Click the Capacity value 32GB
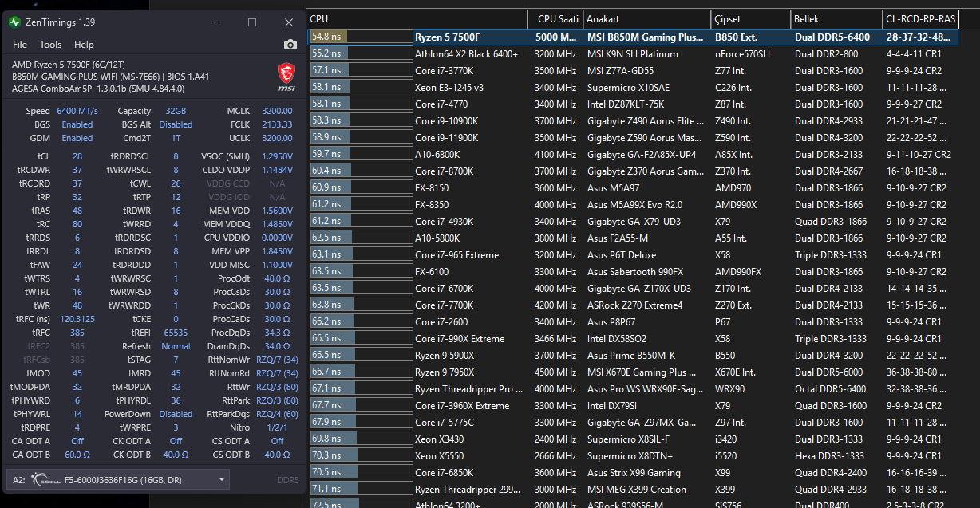980x508 pixels. coord(175,111)
